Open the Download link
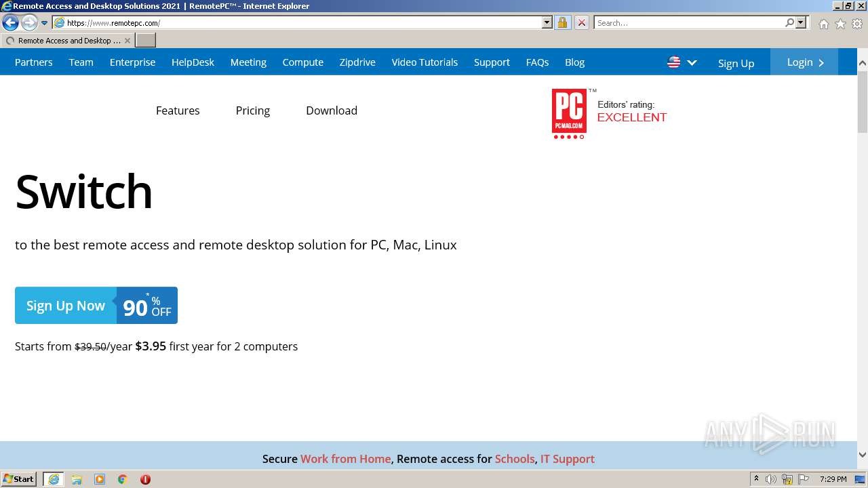The width and height of the screenshot is (868, 488). pyautogui.click(x=332, y=110)
